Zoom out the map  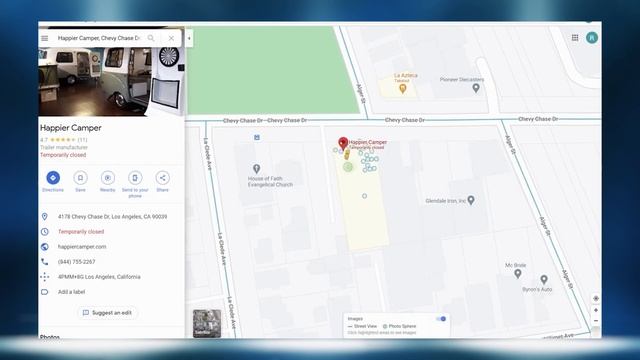coord(596,321)
